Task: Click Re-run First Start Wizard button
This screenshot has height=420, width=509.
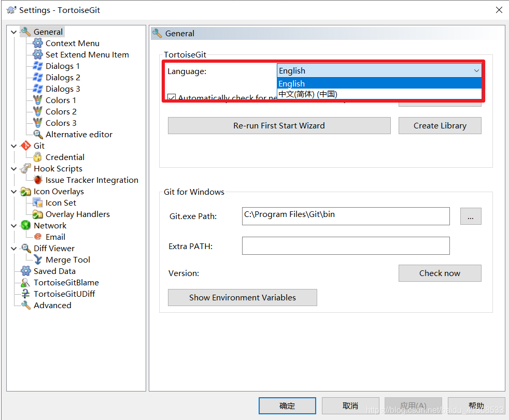Action: point(279,125)
